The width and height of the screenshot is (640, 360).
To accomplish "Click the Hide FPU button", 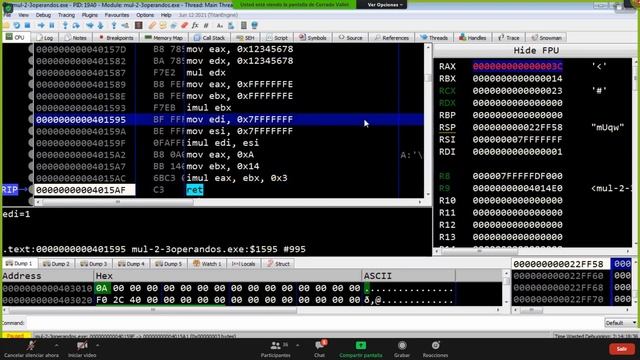I will (x=536, y=51).
